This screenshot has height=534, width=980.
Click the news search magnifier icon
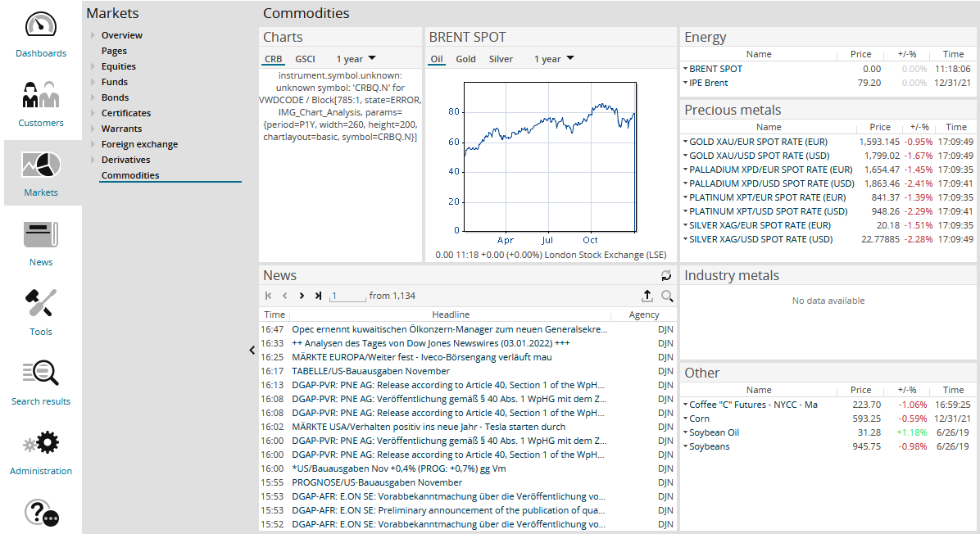coord(667,296)
